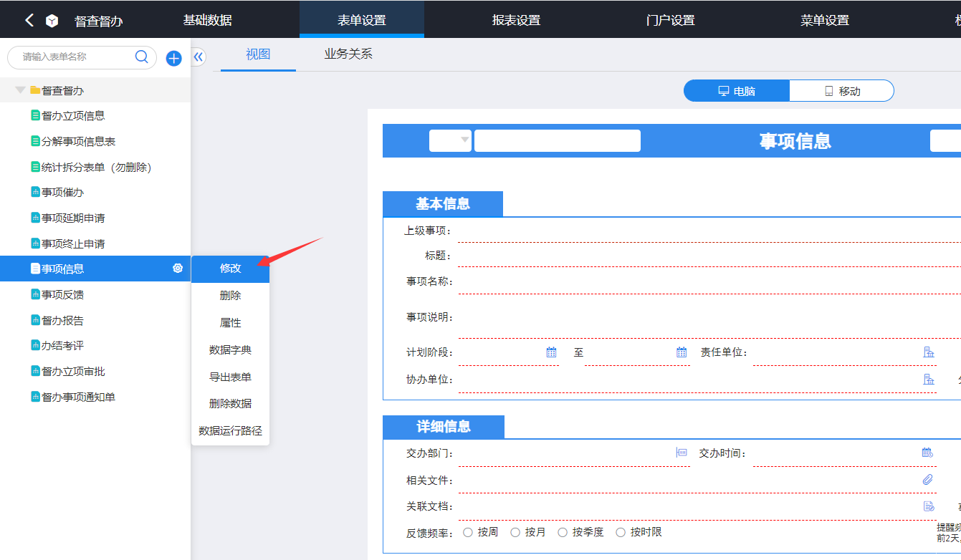The width and height of the screenshot is (961, 560).
Task: Click the 责任单位 organization picker icon
Action: point(928,352)
